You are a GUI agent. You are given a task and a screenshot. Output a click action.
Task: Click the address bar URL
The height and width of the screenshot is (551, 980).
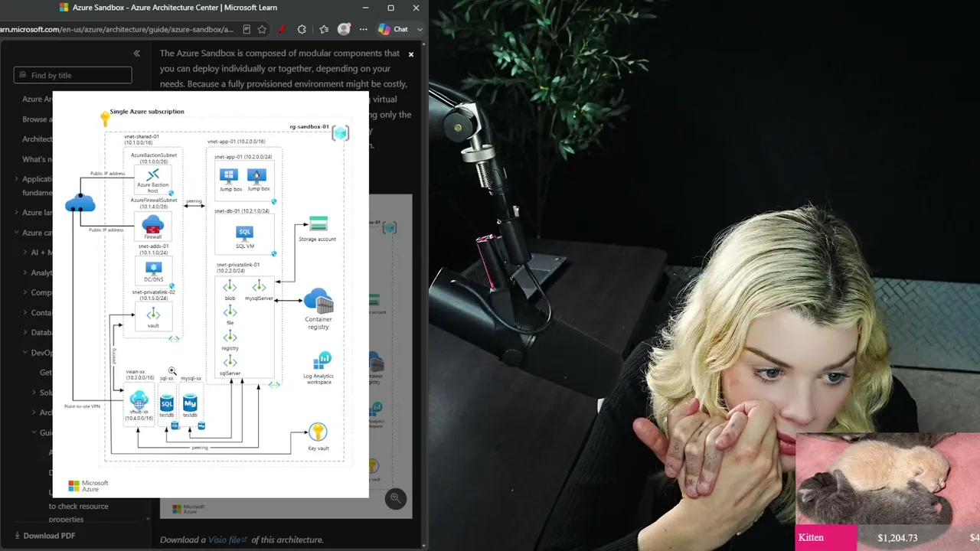point(116,29)
